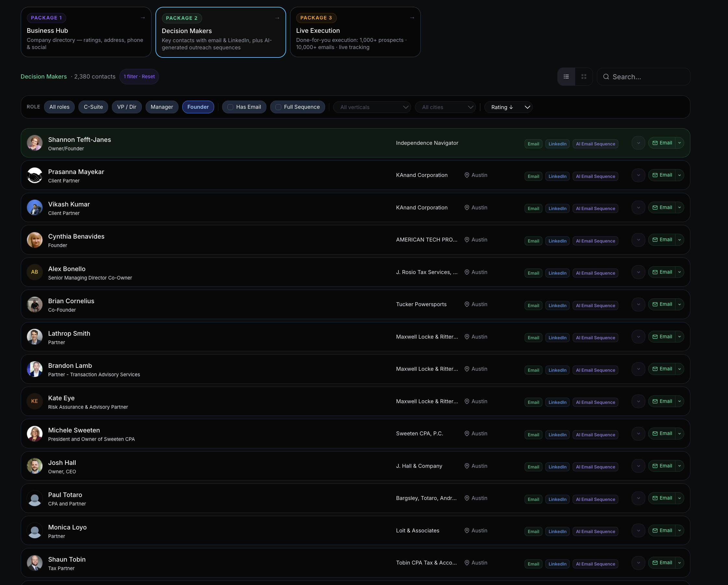Enable the Full Sequence checkbox filter
The width and height of the screenshot is (728, 585).
point(278,107)
